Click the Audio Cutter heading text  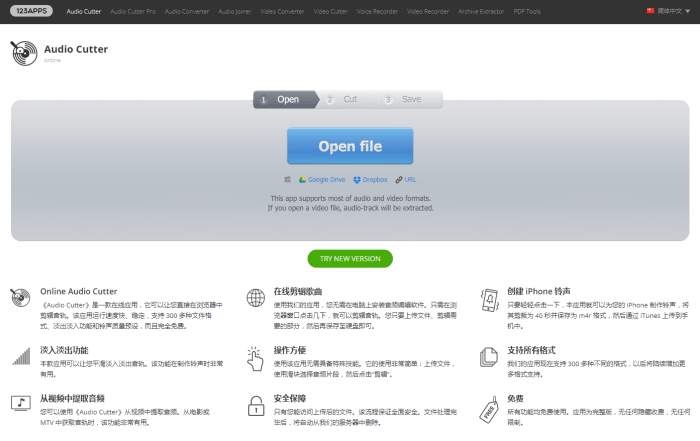point(76,49)
